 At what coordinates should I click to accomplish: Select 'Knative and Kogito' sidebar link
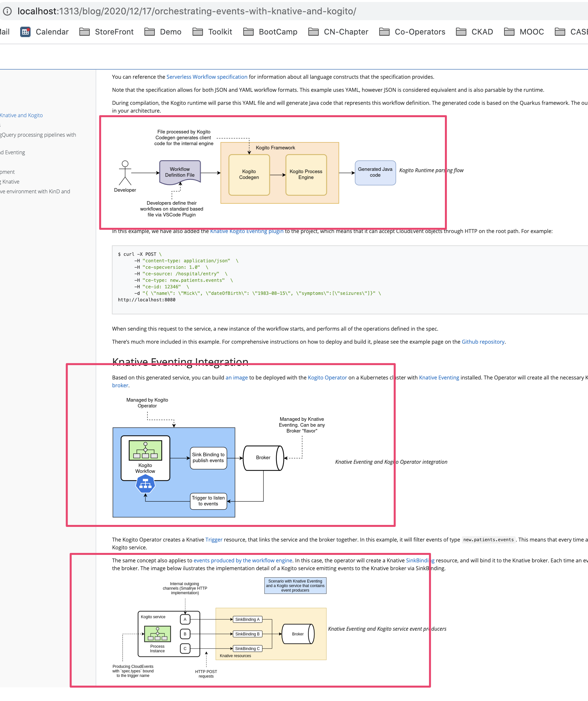[x=21, y=115]
